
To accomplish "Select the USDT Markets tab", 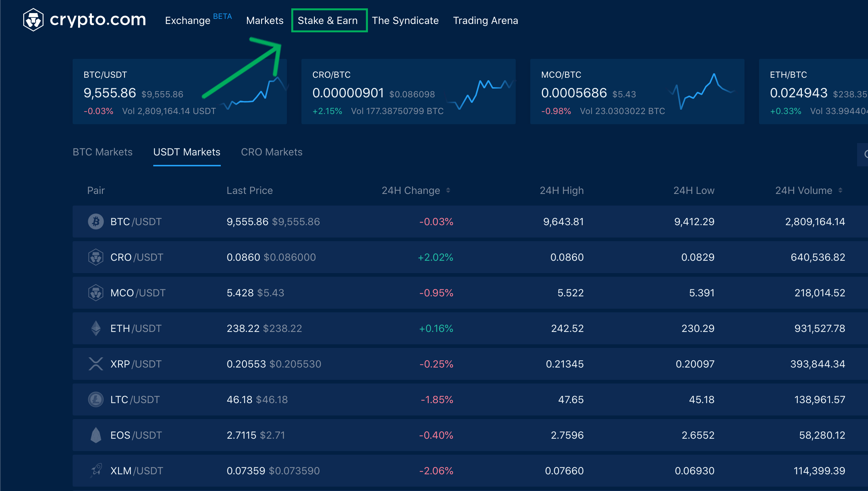I will [x=187, y=152].
